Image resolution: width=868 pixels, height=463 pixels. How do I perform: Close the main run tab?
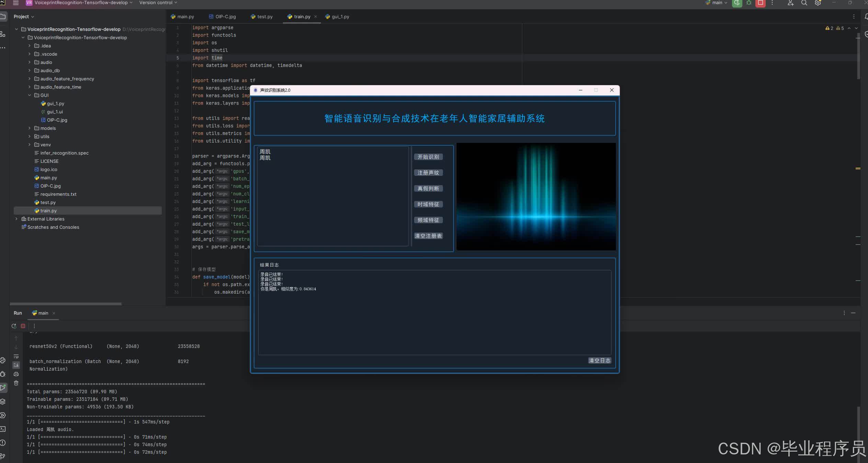(x=54, y=313)
